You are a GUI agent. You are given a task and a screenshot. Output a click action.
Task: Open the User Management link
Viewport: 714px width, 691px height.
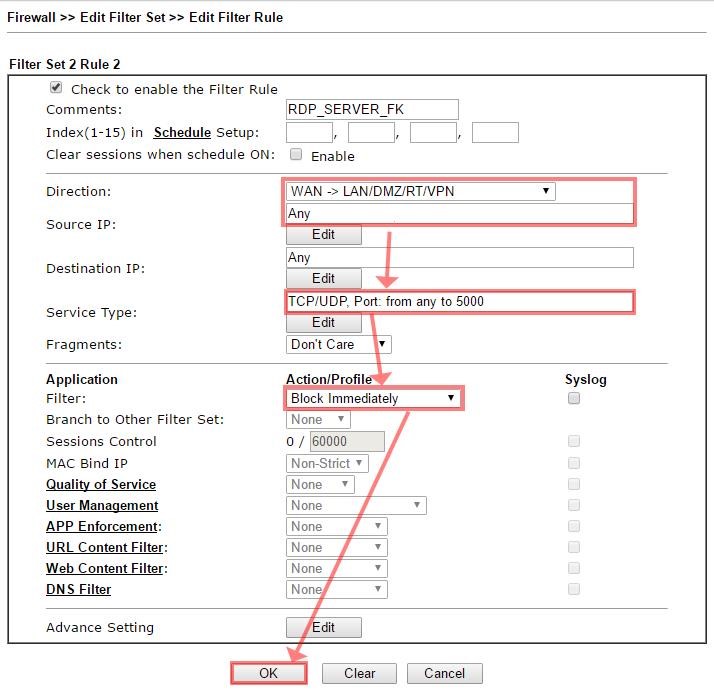click(102, 505)
